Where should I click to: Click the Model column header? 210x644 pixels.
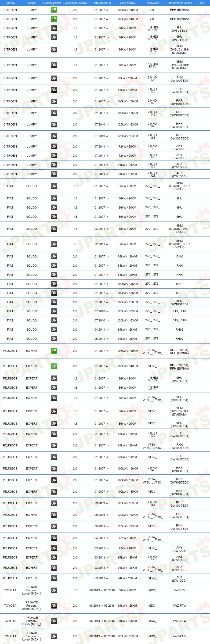(32, 3)
